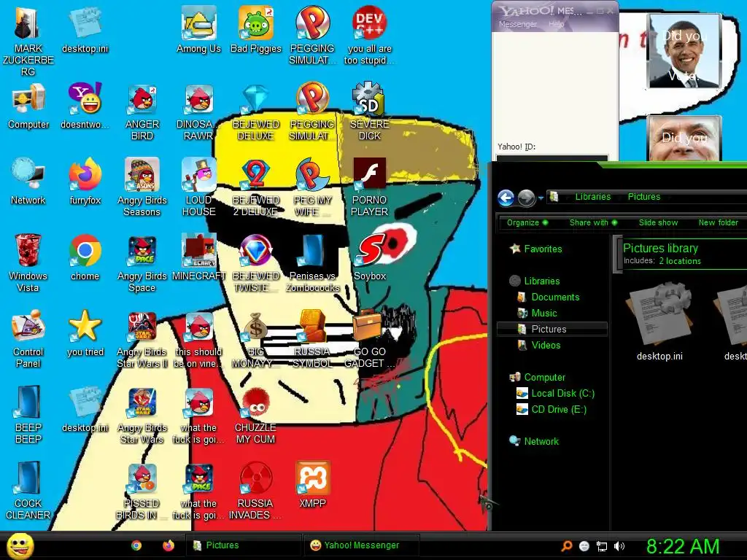
Task: Click the Yahoo! ID input field
Action: [552, 157]
